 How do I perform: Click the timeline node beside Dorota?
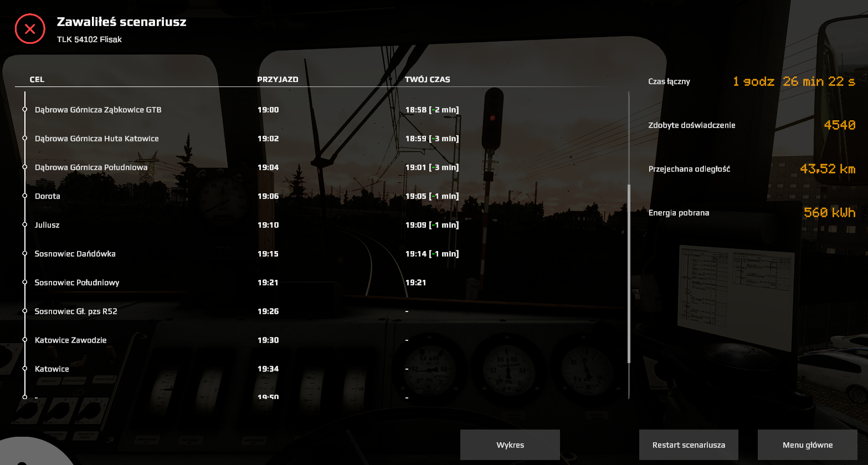point(24,196)
